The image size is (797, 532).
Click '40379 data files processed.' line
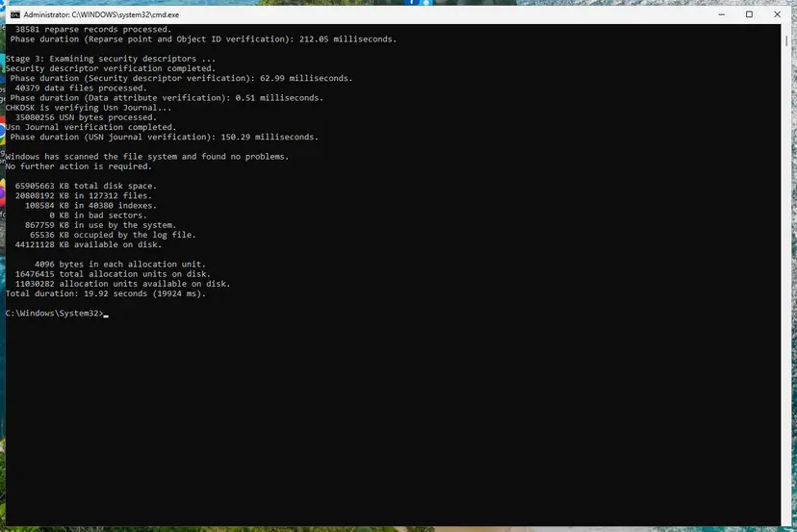click(x=81, y=88)
